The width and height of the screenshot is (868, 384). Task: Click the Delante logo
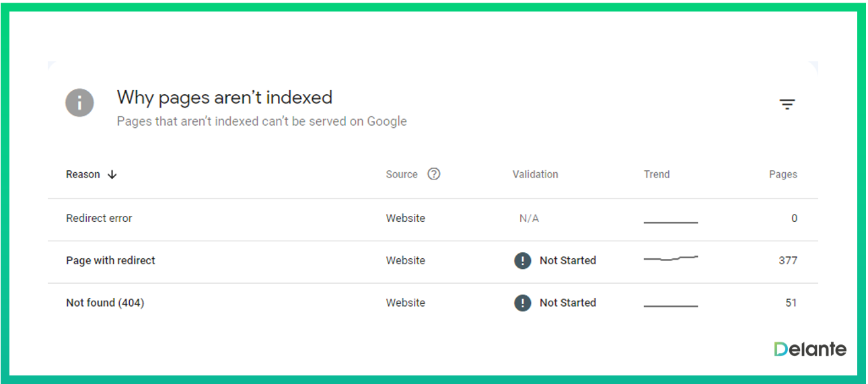tap(809, 349)
